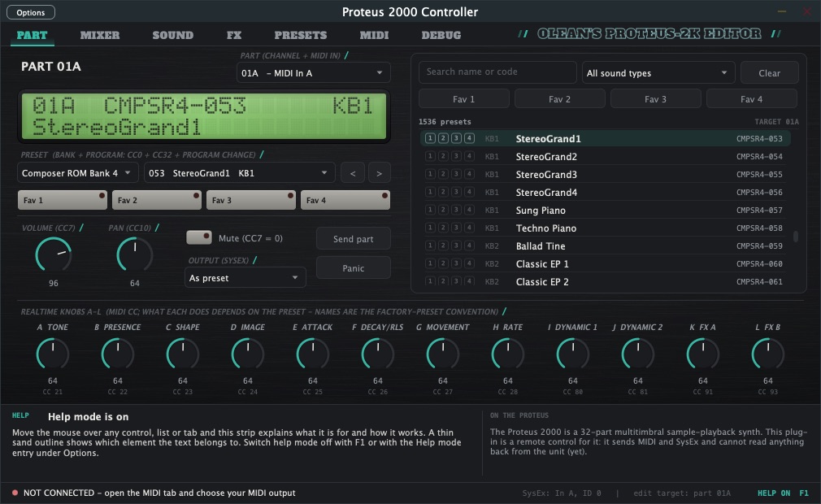Toggle the Mute (CC7 = 0) switch

[199, 237]
